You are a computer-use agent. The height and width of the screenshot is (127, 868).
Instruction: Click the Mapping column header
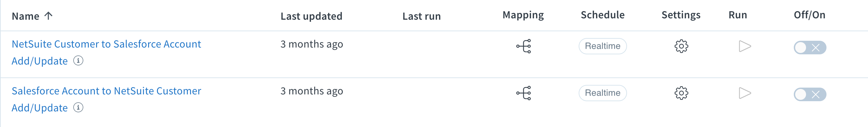coord(523,15)
